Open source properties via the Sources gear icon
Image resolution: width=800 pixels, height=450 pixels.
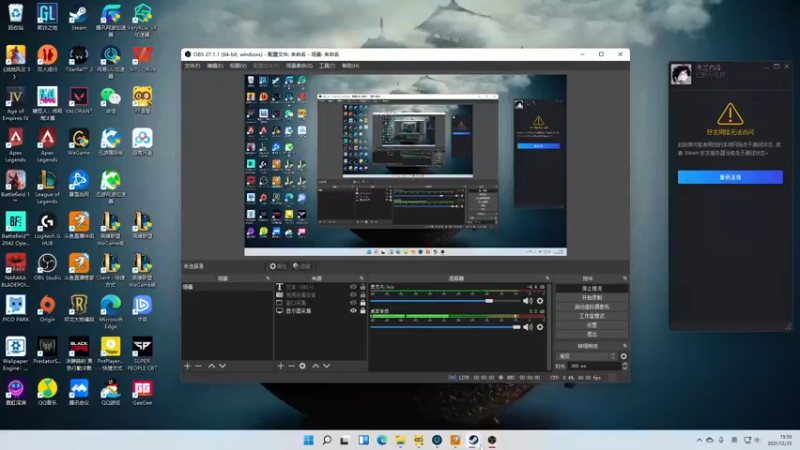[303, 366]
